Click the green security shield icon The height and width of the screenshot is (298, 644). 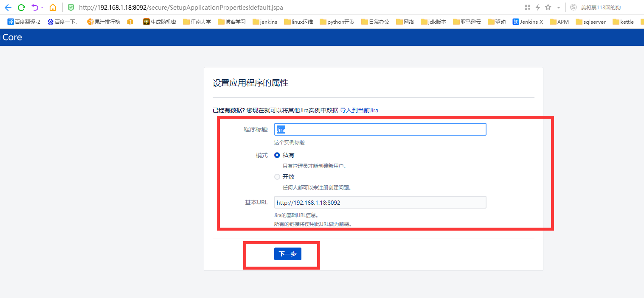click(71, 7)
